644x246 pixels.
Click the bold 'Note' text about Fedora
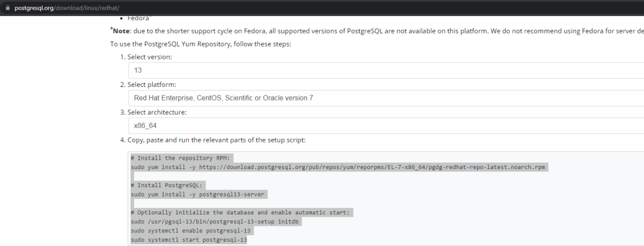[121, 30]
